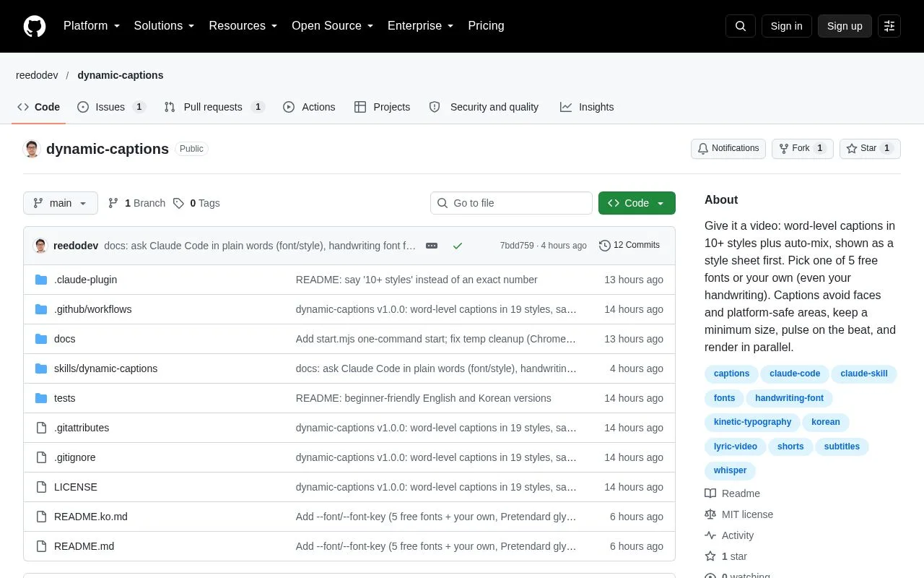This screenshot has height=578, width=924.
Task: Star the dynamic-captions repository
Action: [870, 149]
